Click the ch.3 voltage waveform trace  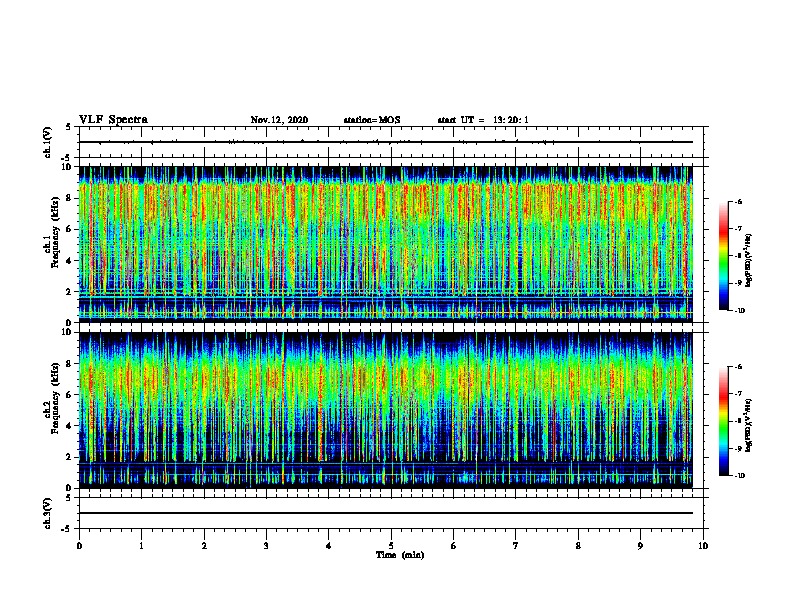coord(386,513)
